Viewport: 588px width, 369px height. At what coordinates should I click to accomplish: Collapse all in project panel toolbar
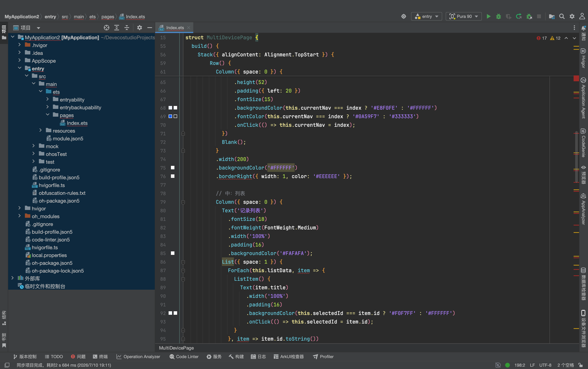click(127, 28)
